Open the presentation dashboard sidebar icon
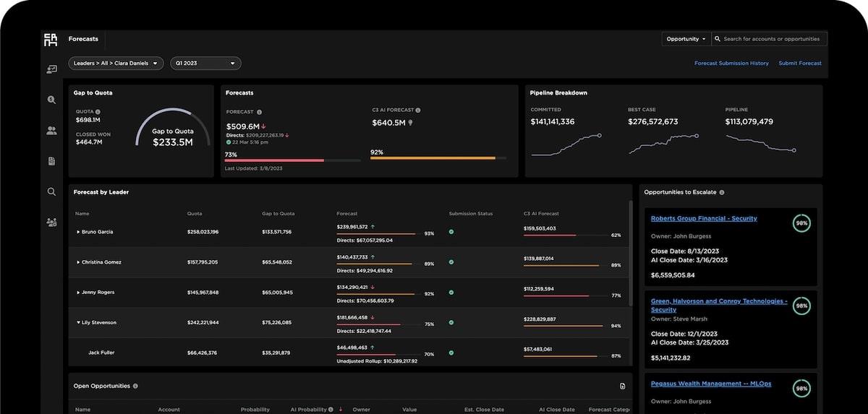 [51, 69]
